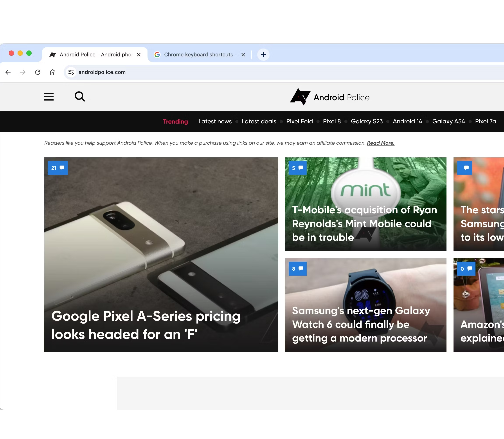504x439 pixels.
Task: Open Latest deals section
Action: [x=259, y=122]
